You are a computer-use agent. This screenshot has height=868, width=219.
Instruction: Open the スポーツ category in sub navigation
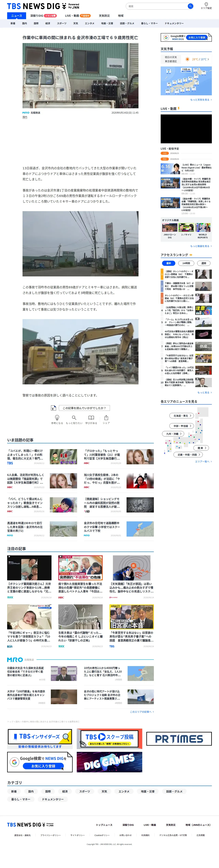coord(62,23)
